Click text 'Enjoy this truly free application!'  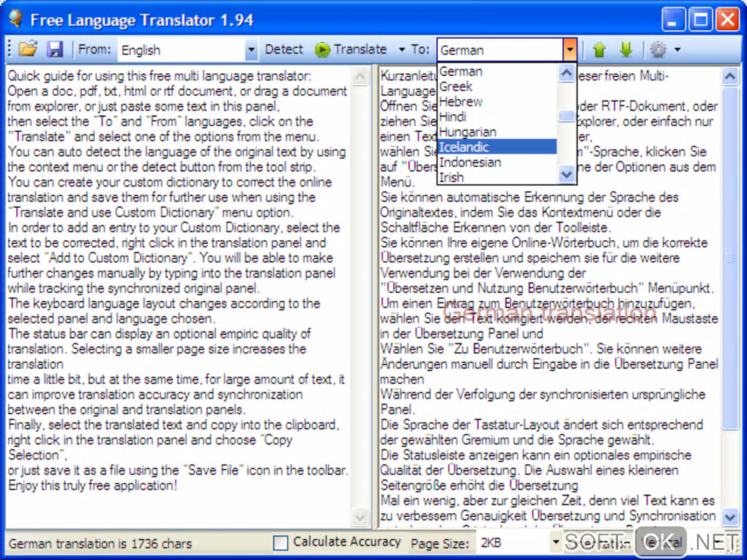(93, 486)
